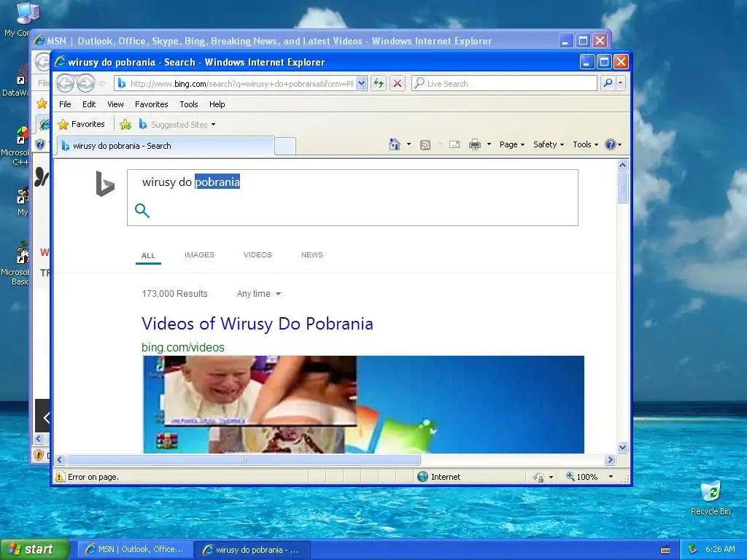Screen dimensions: 747x560
Task: Click the RSS Feeds icon
Action: click(x=425, y=145)
